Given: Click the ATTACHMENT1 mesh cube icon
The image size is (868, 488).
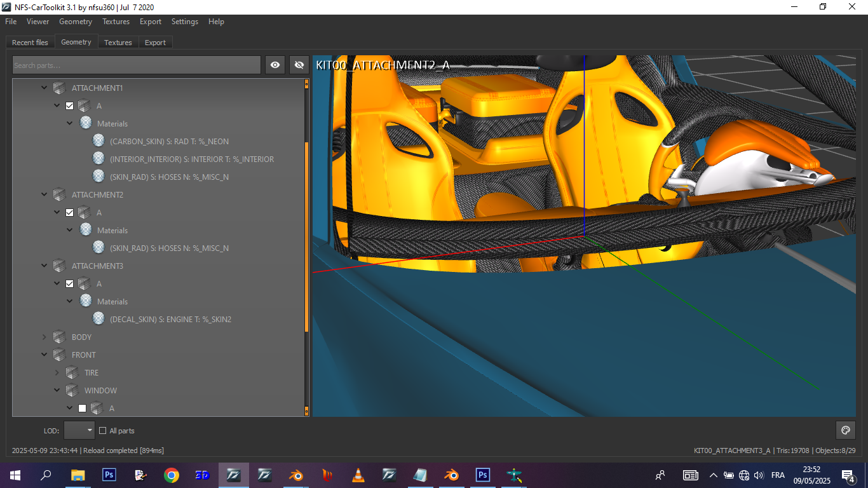Looking at the screenshot, I should click(59, 88).
